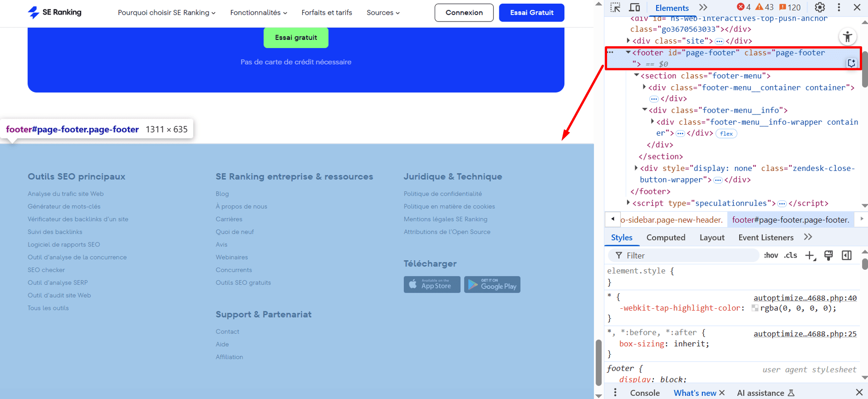Open the Layout tab
Image resolution: width=868 pixels, height=399 pixels.
click(x=712, y=237)
